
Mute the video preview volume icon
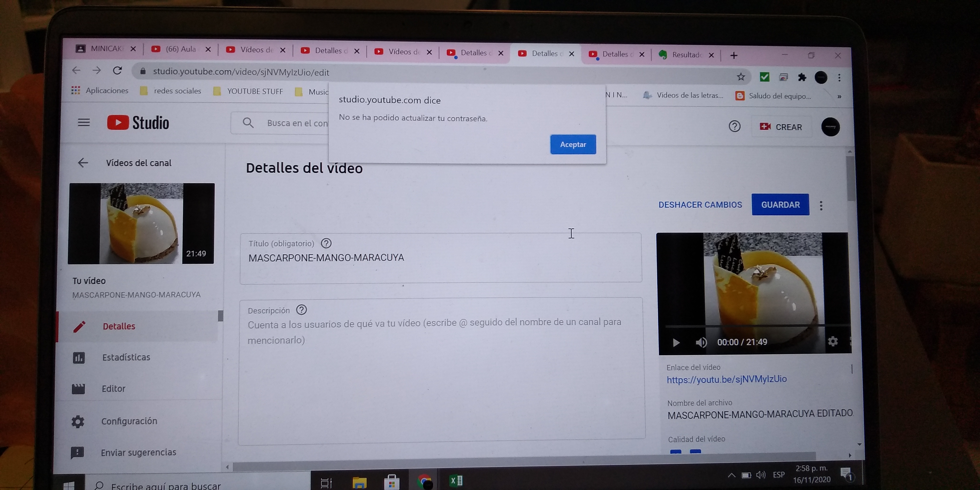click(701, 342)
